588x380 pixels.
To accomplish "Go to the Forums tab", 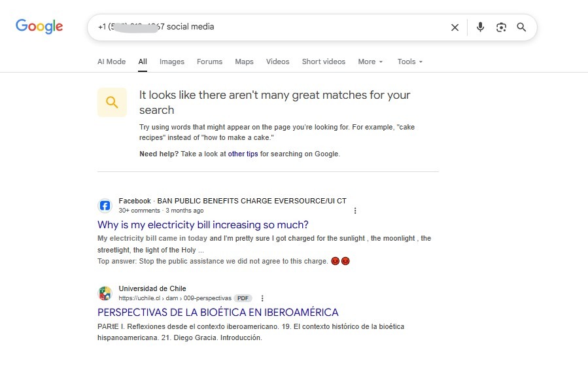I will pos(209,61).
